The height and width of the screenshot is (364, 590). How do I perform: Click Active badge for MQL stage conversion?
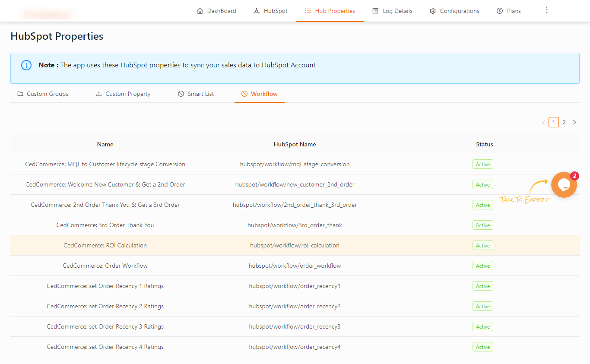point(483,164)
